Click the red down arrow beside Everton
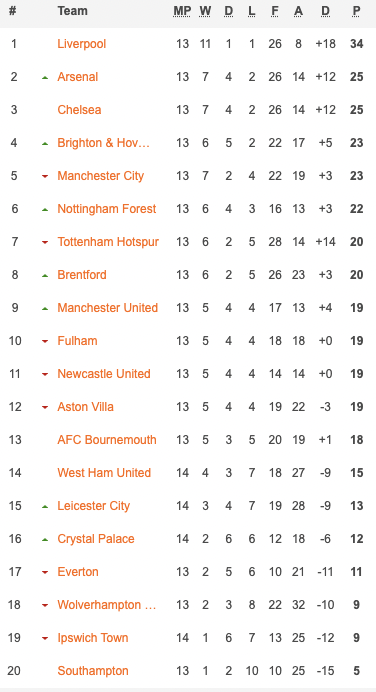Image resolution: width=376 pixels, height=692 pixels. (x=45, y=572)
